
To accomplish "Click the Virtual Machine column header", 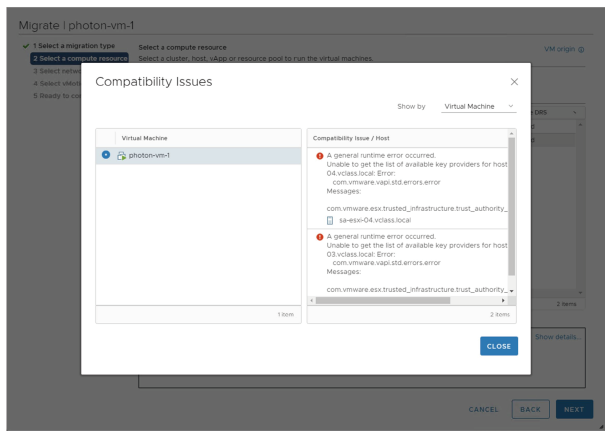I will tap(144, 138).
